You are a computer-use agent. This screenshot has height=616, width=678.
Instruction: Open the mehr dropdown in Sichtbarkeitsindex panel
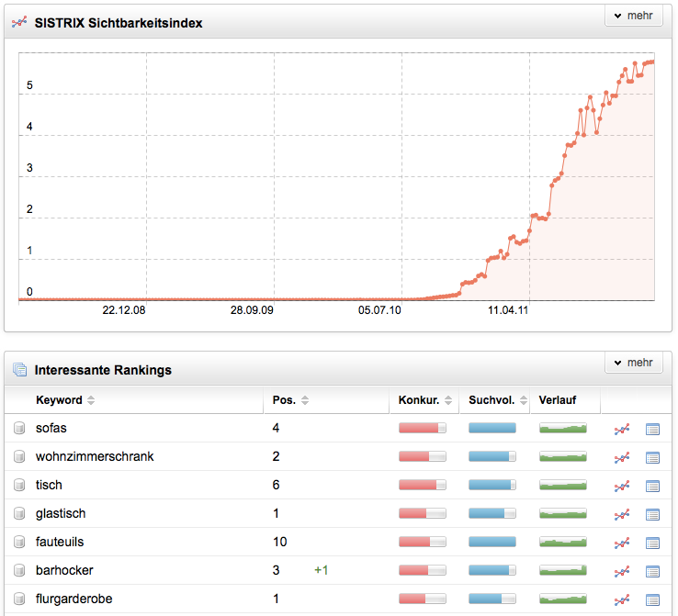tap(633, 17)
